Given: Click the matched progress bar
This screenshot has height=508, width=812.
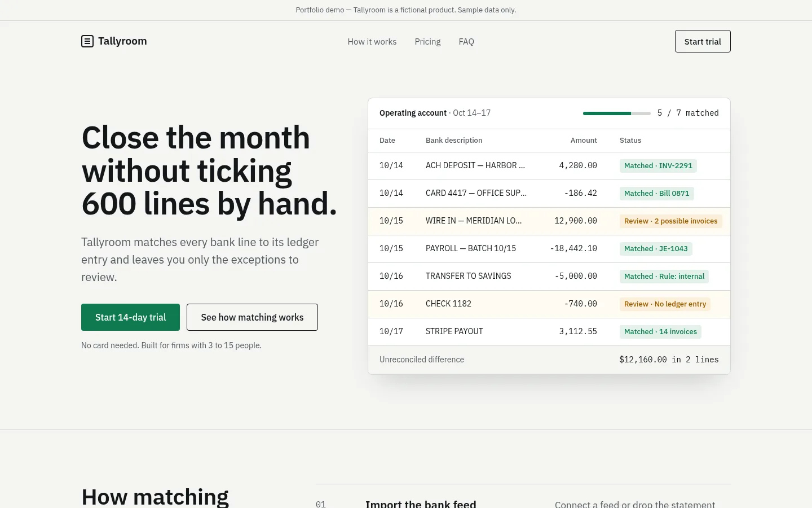Looking at the screenshot, I should pyautogui.click(x=617, y=113).
